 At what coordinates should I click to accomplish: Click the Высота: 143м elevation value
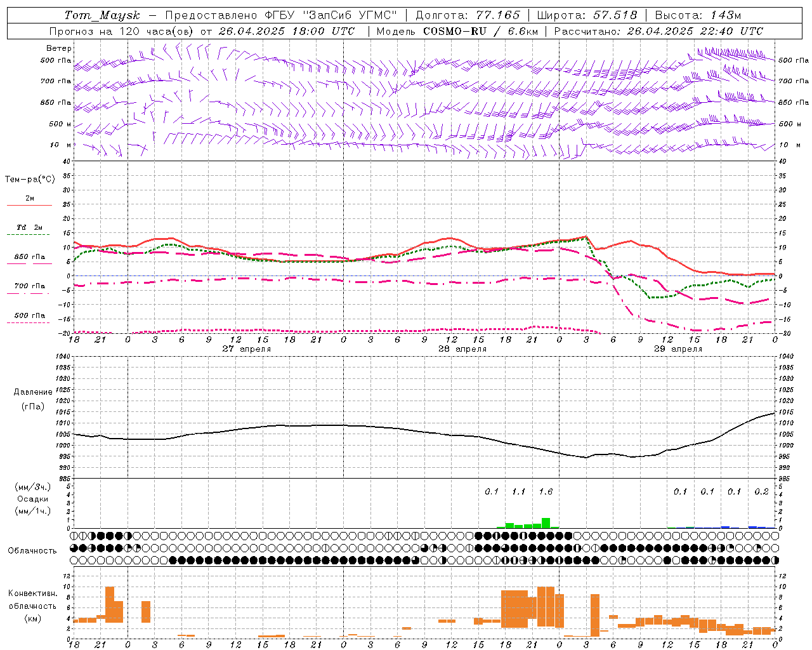click(698, 15)
